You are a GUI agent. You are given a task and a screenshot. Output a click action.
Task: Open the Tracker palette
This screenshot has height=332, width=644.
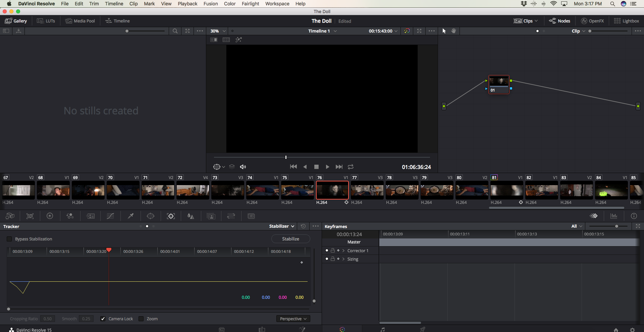pos(171,216)
